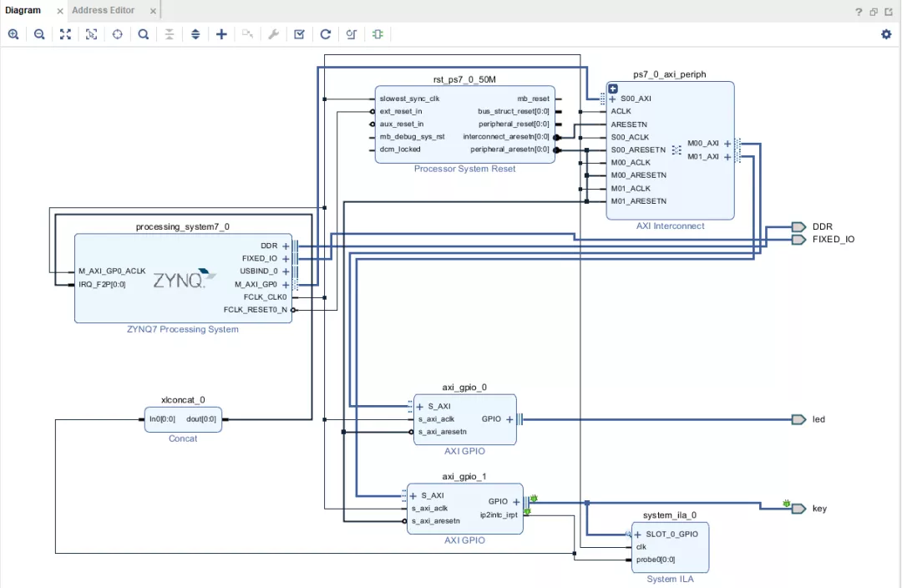Expand SLOT_0_GPIO on the system_ila_0 block

(638, 535)
